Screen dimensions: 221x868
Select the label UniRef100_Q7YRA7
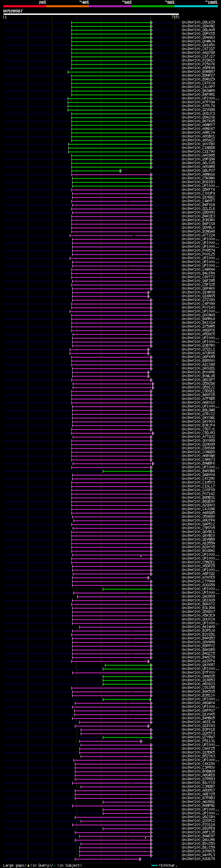pyautogui.click(x=198, y=737)
